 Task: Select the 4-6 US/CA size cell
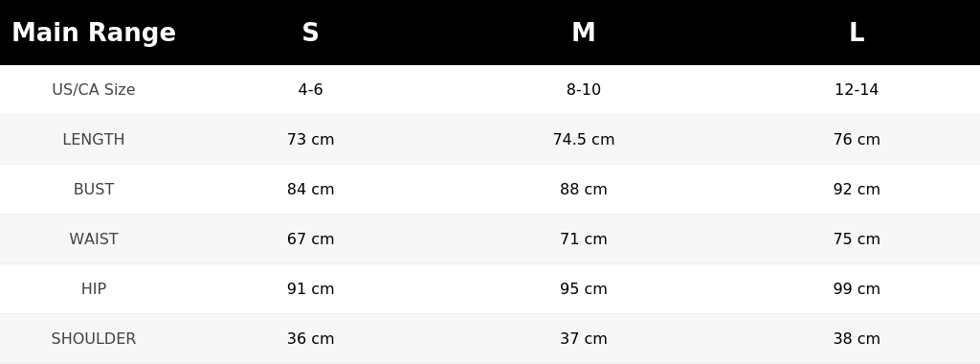311,89
